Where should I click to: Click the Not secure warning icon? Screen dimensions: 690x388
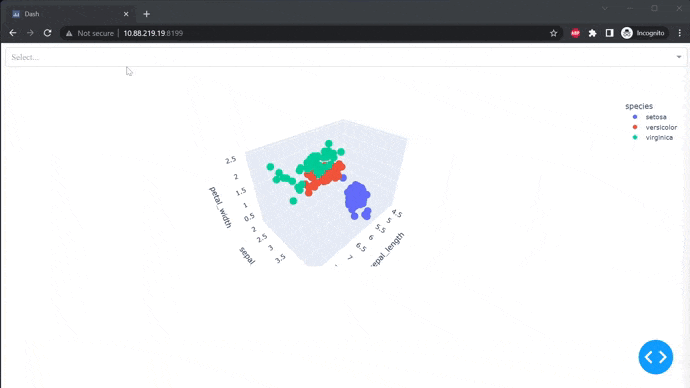click(x=69, y=33)
